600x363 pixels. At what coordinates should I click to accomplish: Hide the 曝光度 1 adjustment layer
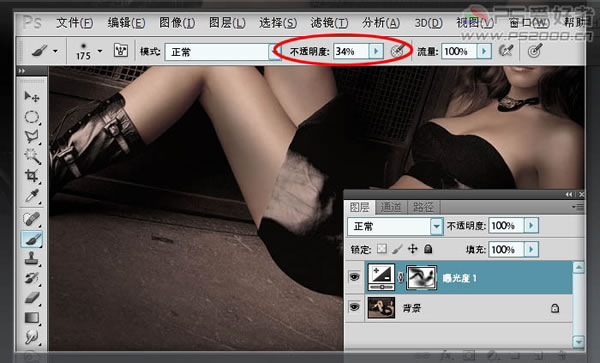(x=354, y=277)
